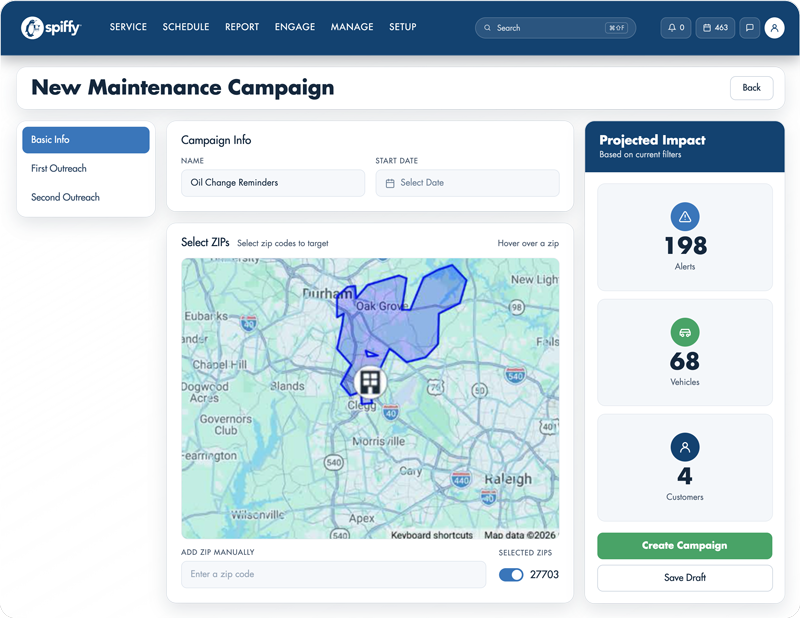This screenshot has width=800, height=618.
Task: Click the Hover over a zip hint
Action: [528, 243]
